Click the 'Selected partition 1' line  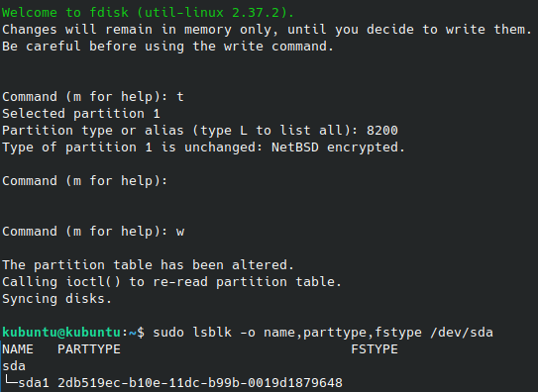point(81,114)
